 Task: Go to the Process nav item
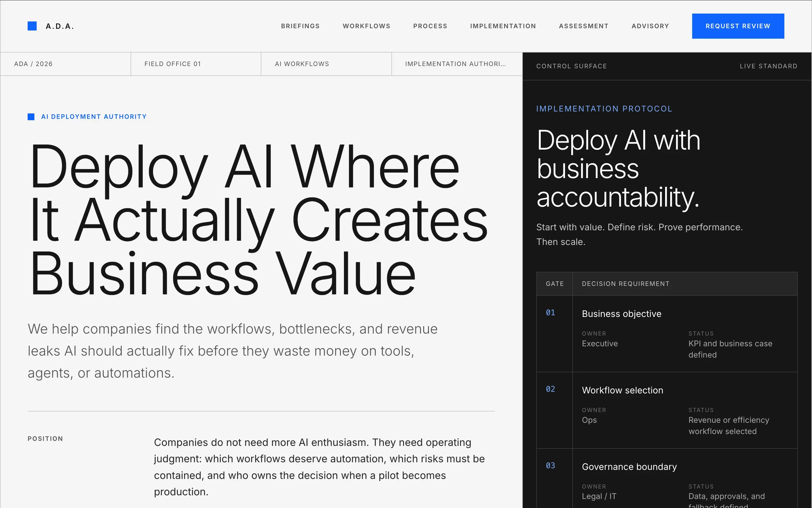[430, 26]
